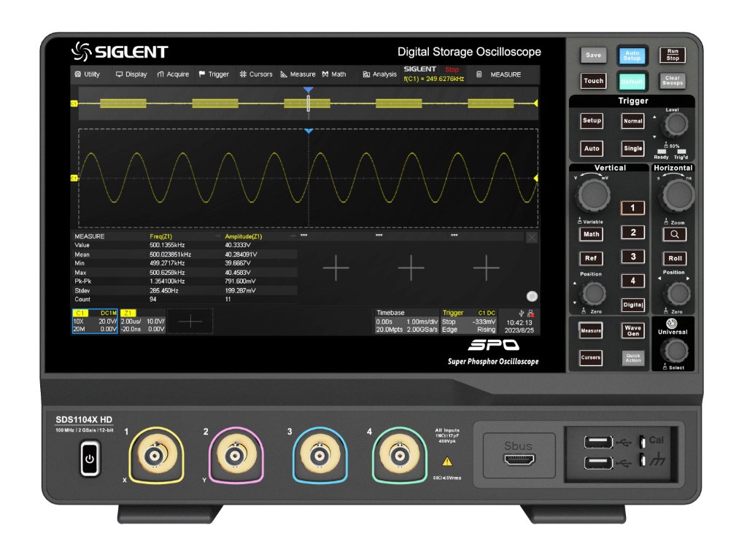This screenshot has width=747, height=560.
Task: Open the Math menu in the top bar
Action: 334,74
